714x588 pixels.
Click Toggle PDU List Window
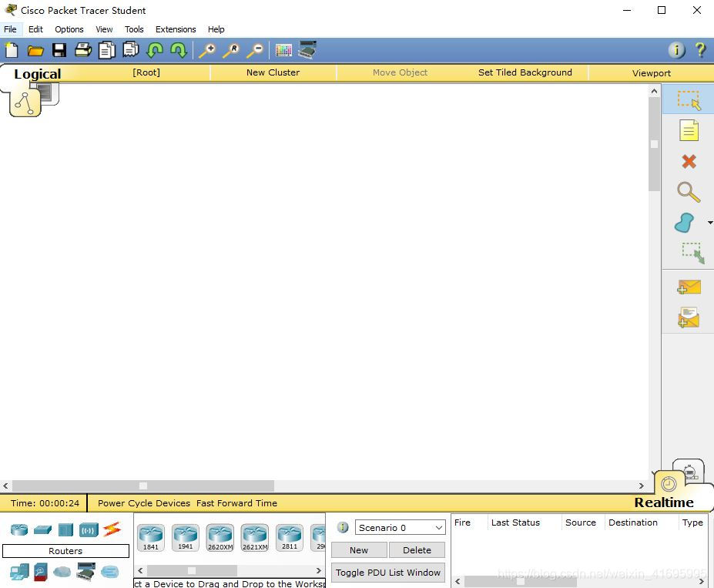tap(388, 572)
